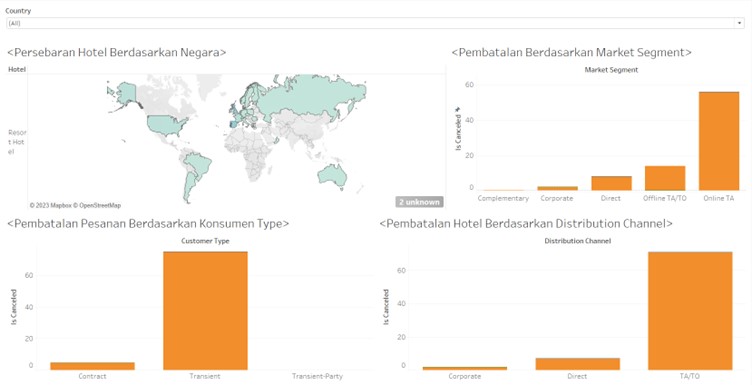The width and height of the screenshot is (752, 385).
Task: Click the 'Transient-Party' axis label
Action: [317, 376]
